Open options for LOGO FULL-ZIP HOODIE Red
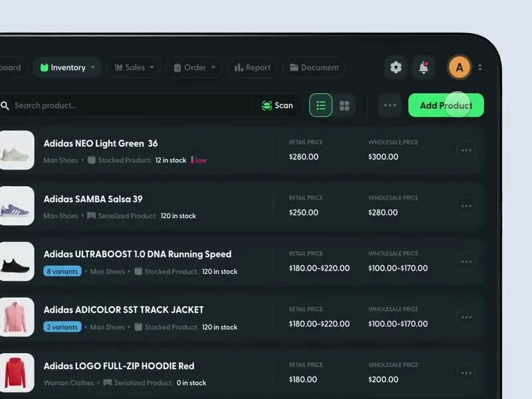This screenshot has width=532, height=399. click(466, 373)
